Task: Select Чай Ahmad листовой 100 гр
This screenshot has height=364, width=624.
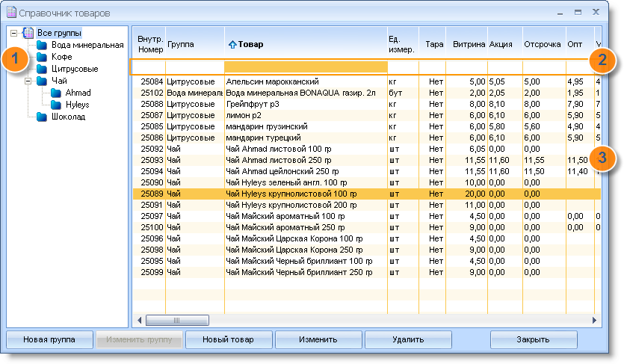Action: point(366,149)
